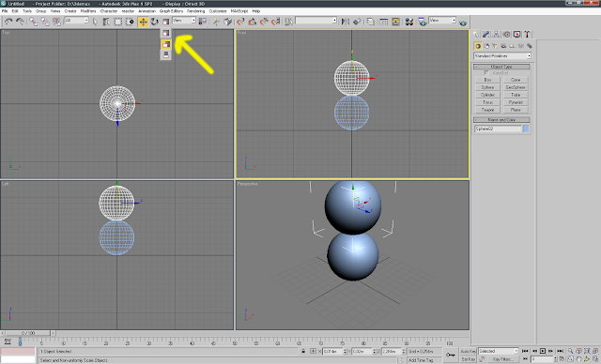601x364 pixels.
Task: Click the Unlink Selection tool
Action: click(x=45, y=22)
